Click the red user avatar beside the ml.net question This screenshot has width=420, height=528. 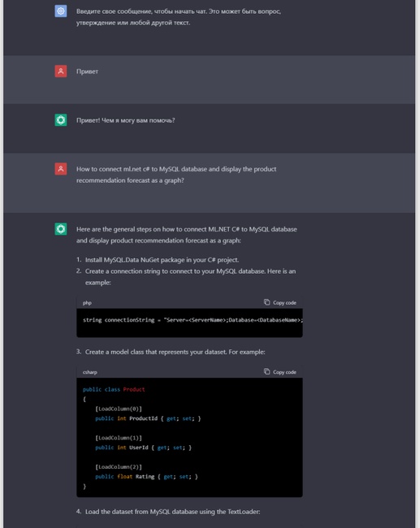(61, 169)
